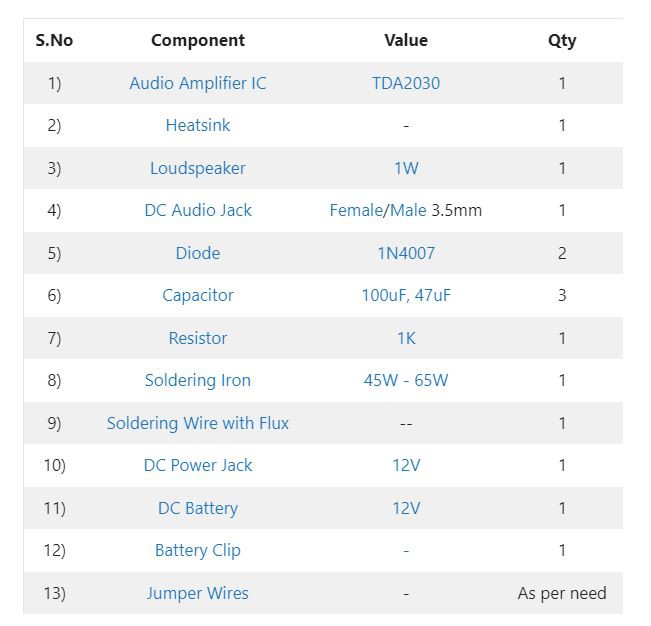Follow the Capacitor link

point(198,296)
